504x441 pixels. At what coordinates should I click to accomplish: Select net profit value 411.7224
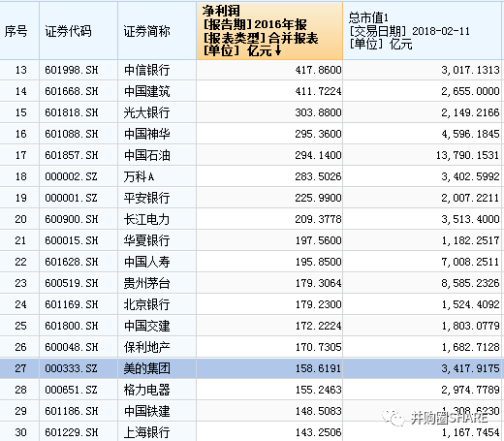pos(269,91)
